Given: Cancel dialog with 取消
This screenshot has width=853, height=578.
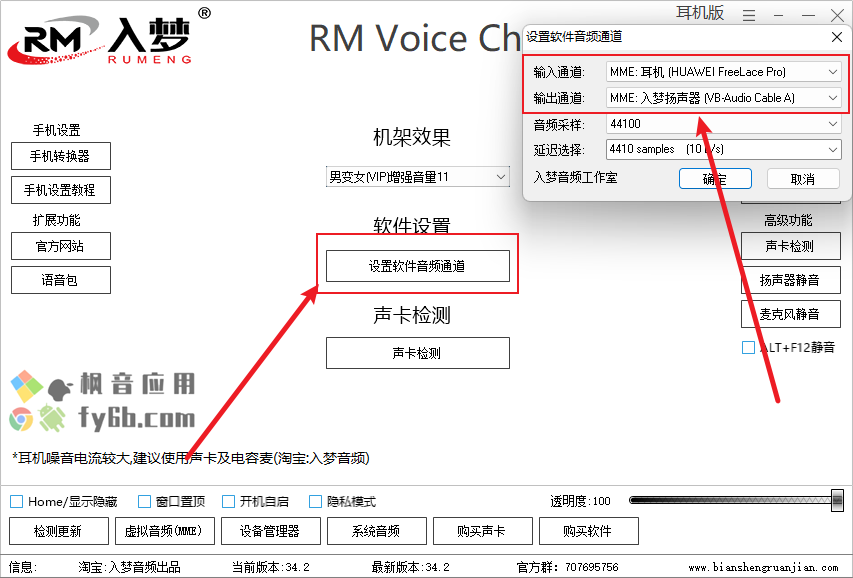Looking at the screenshot, I should click(803, 179).
